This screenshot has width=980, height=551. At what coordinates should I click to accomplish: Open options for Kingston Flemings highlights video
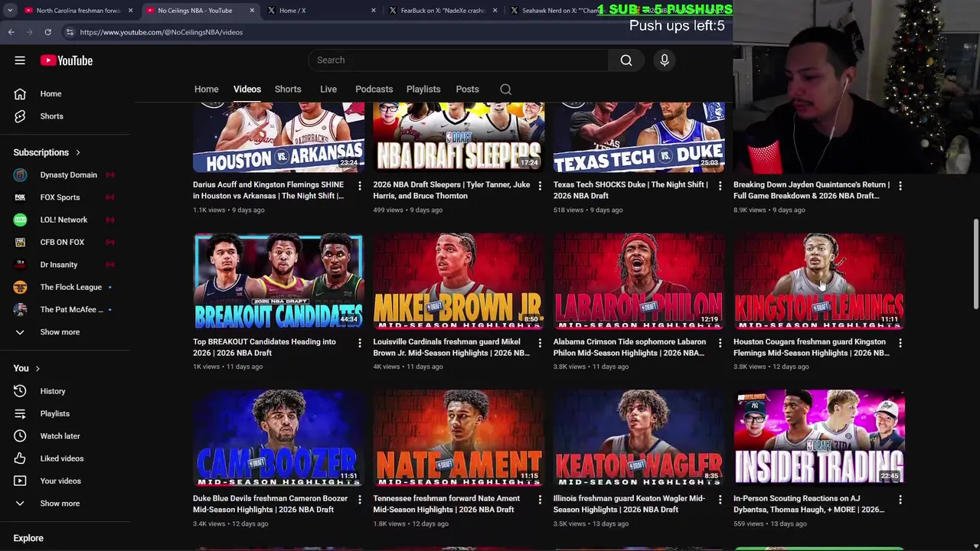(900, 343)
